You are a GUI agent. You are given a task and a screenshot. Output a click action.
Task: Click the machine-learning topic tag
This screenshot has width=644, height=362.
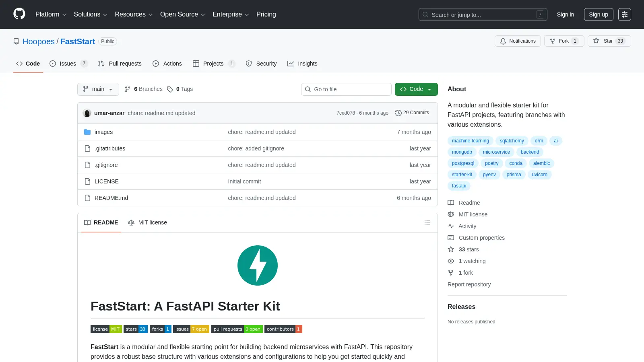pyautogui.click(x=470, y=141)
